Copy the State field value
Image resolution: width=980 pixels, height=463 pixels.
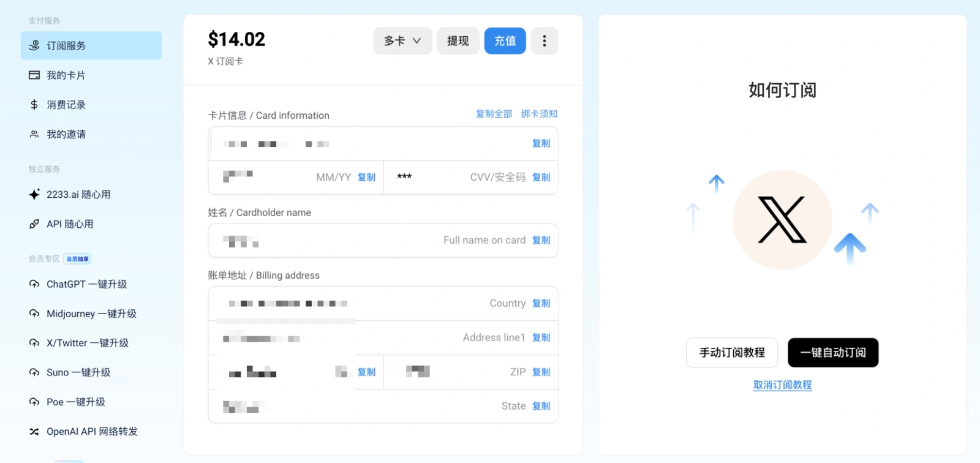click(x=541, y=406)
